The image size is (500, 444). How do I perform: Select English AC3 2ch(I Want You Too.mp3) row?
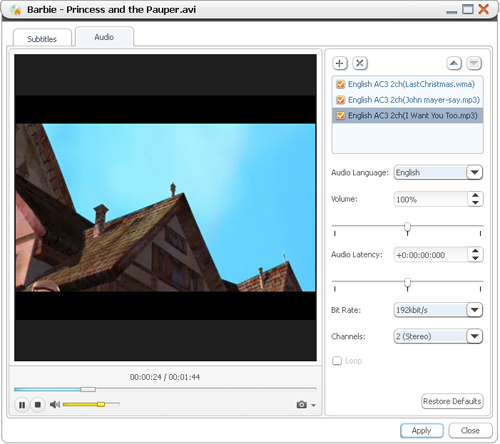coord(408,116)
